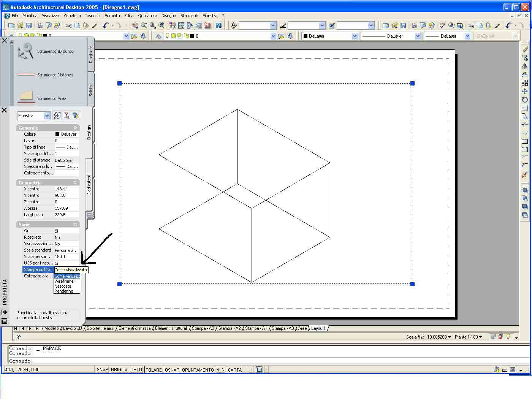Toggle OSNAP in the status bar
The height and width of the screenshot is (399, 532).
point(172,370)
